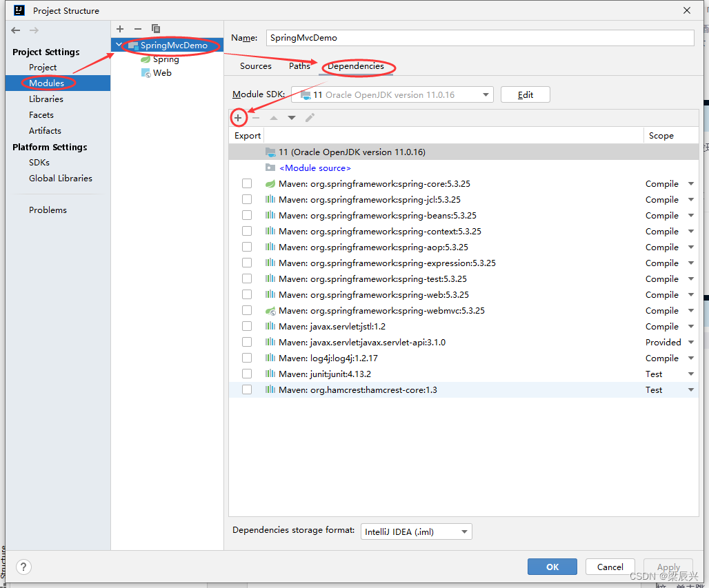Click the OK button

[x=552, y=567]
